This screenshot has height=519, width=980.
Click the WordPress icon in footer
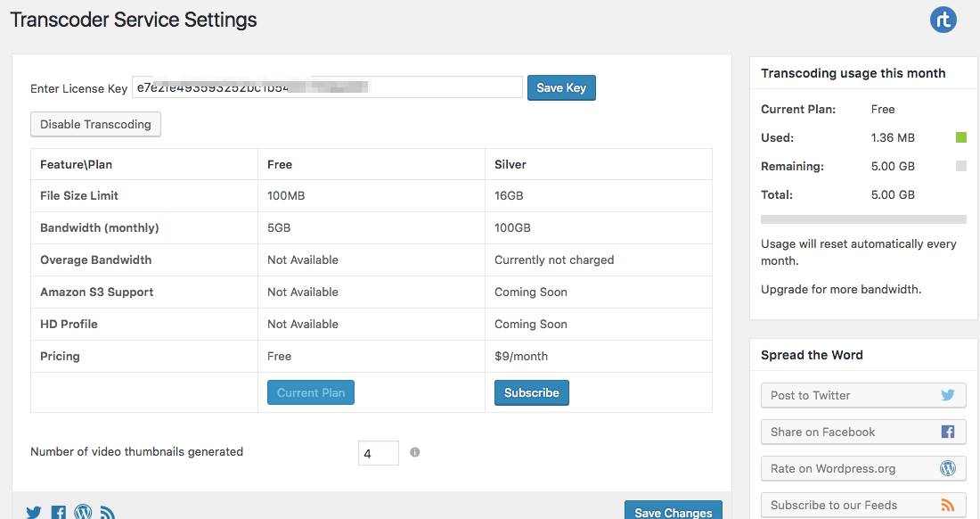(83, 512)
